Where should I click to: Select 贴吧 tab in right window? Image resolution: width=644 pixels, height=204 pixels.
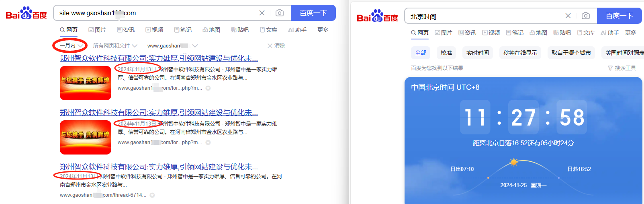pyautogui.click(x=562, y=33)
